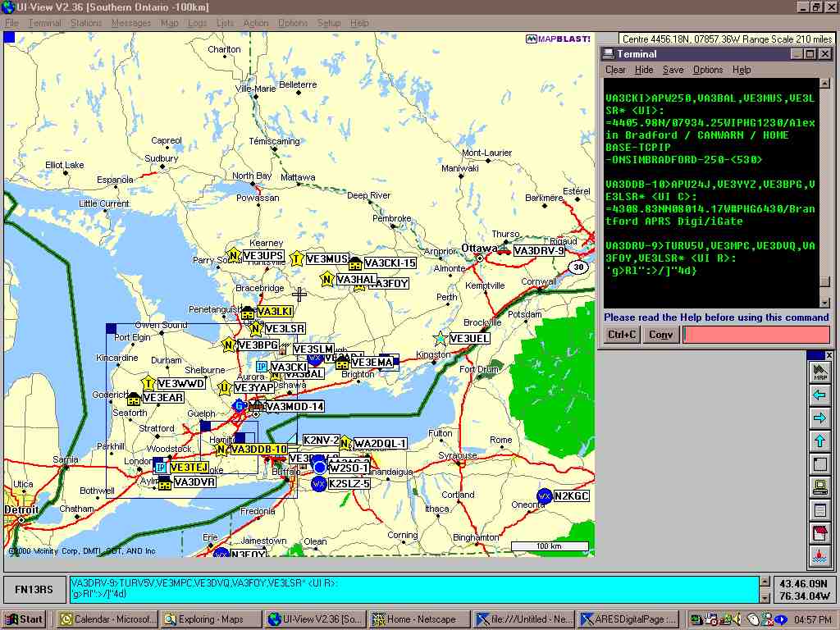Click the cursor coordinates 43.46.09N readout
Viewport: 840px width, 630px height.
(x=805, y=583)
